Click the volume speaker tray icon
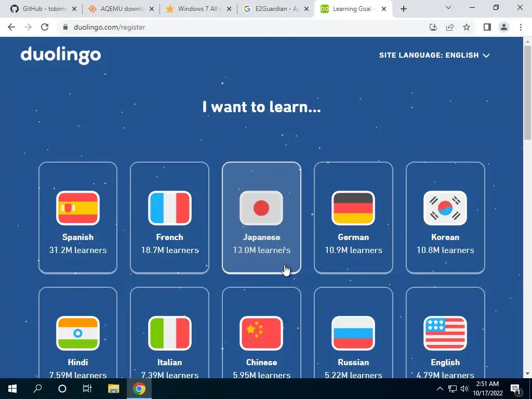Image resolution: width=532 pixels, height=399 pixels. pos(464,389)
